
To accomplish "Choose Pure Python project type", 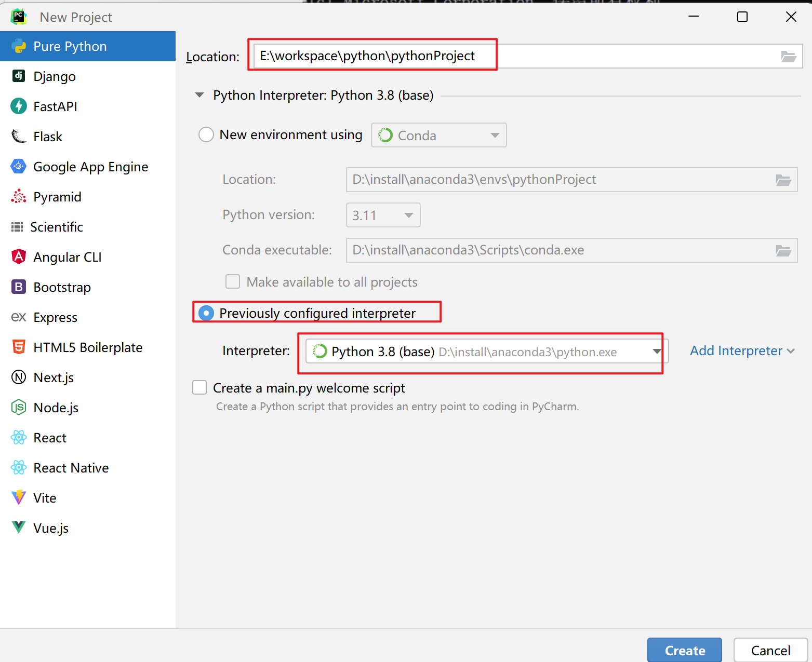I will [x=70, y=47].
